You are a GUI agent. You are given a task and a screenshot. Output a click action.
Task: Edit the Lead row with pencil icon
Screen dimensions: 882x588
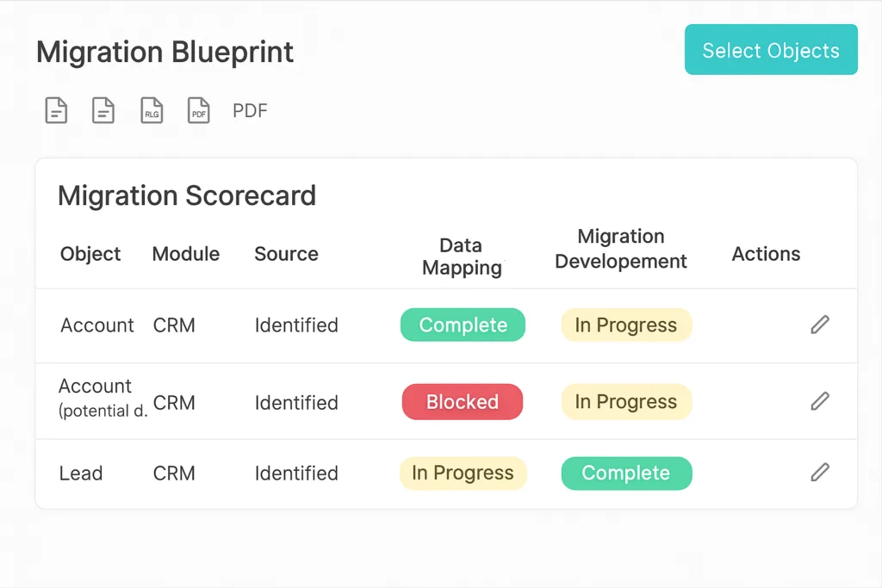coord(820,472)
